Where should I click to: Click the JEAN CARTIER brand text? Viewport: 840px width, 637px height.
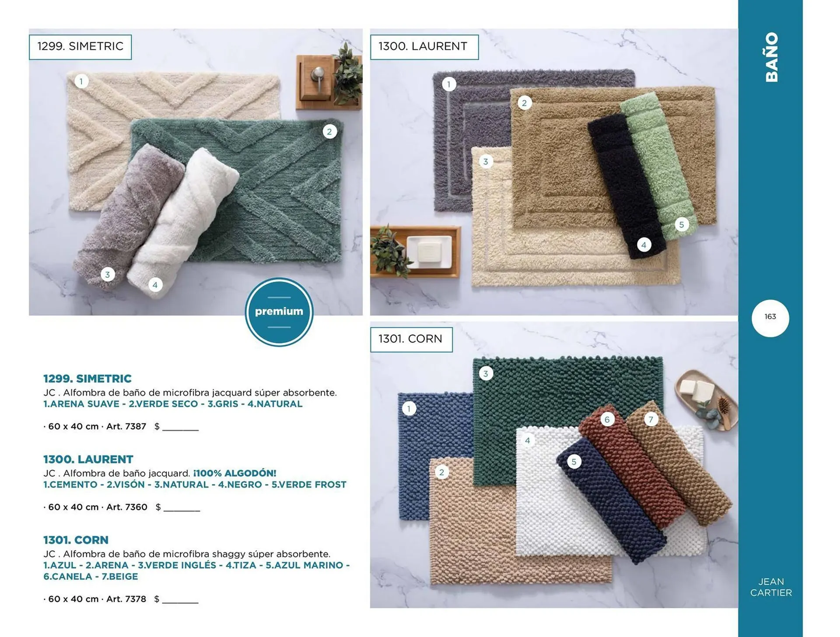[x=771, y=587]
